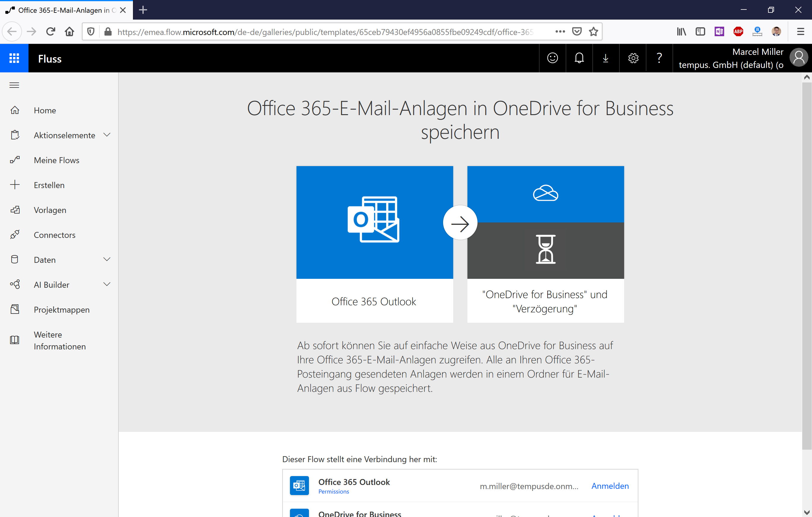This screenshot has height=517, width=812.
Task: Collapse the navigation hamburger menu
Action: pyautogui.click(x=14, y=85)
